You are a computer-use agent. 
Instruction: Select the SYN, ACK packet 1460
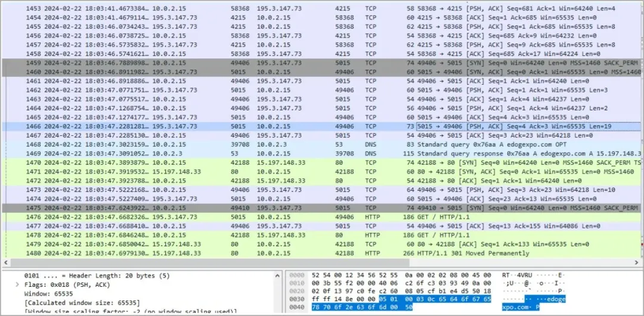click(x=239, y=72)
